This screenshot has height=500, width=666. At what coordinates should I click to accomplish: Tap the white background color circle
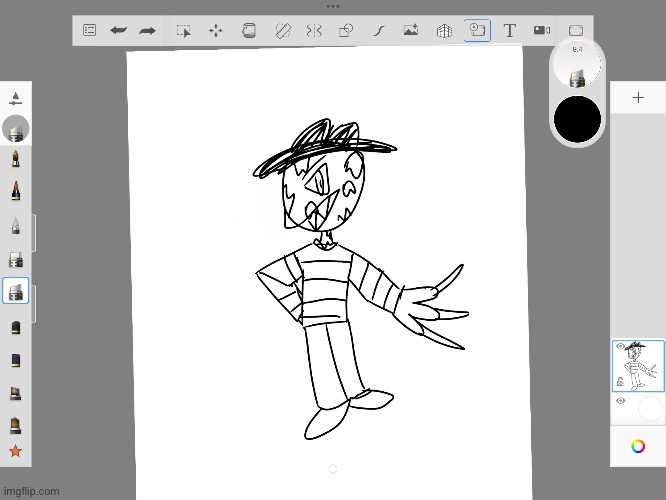pyautogui.click(x=650, y=409)
